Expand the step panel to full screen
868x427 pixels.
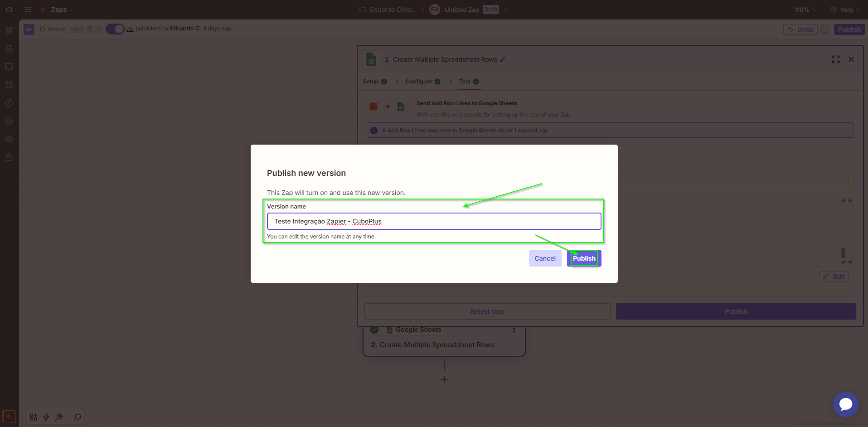[836, 59]
